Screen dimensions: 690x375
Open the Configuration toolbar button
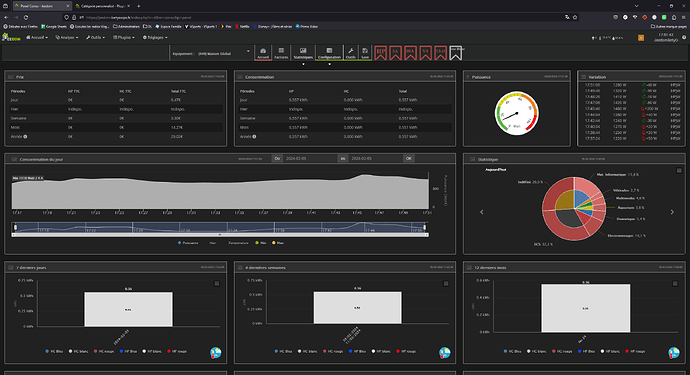pyautogui.click(x=329, y=53)
